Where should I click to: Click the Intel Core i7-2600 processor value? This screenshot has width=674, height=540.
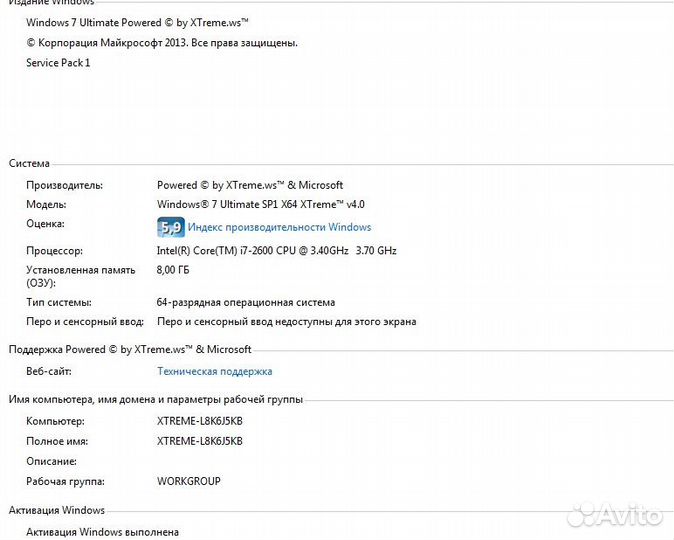[x=276, y=250]
